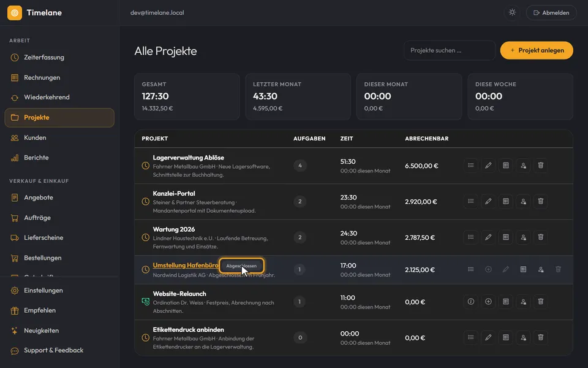Image resolution: width=588 pixels, height=368 pixels.
Task: Open task list for Etikettendruck anbinden
Action: point(470,337)
